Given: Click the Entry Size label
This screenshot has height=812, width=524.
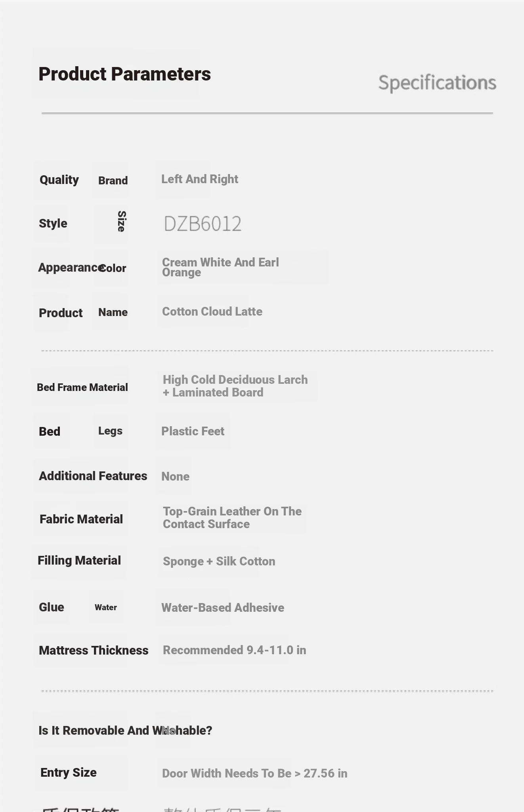Looking at the screenshot, I should (x=69, y=772).
